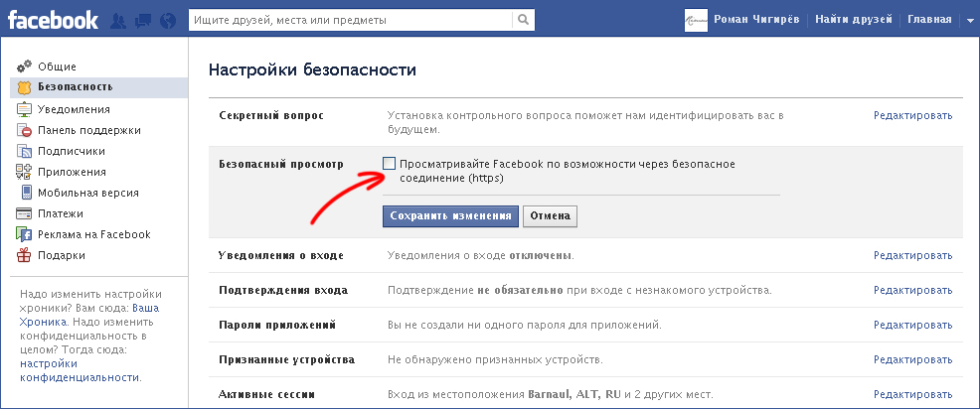Click Пароли приложений row label
980x409 pixels.
(277, 326)
